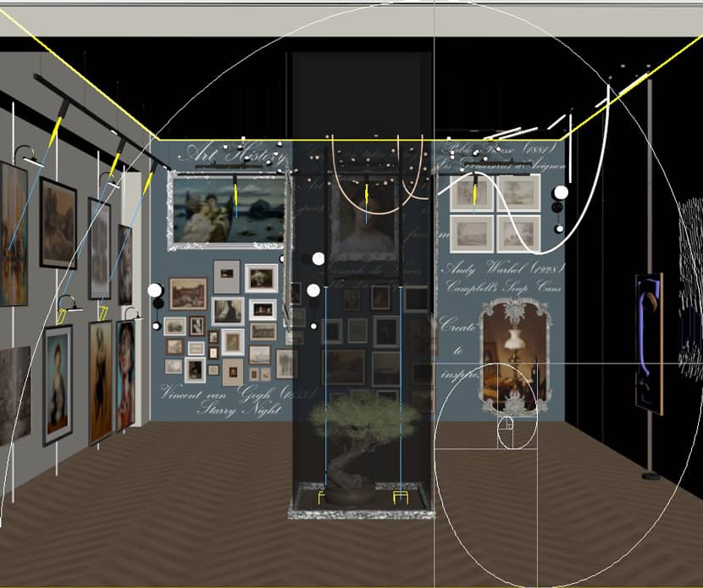Select the top-left sketch in four-frame grid
Viewport: 703px width, 588px height.
472,193
